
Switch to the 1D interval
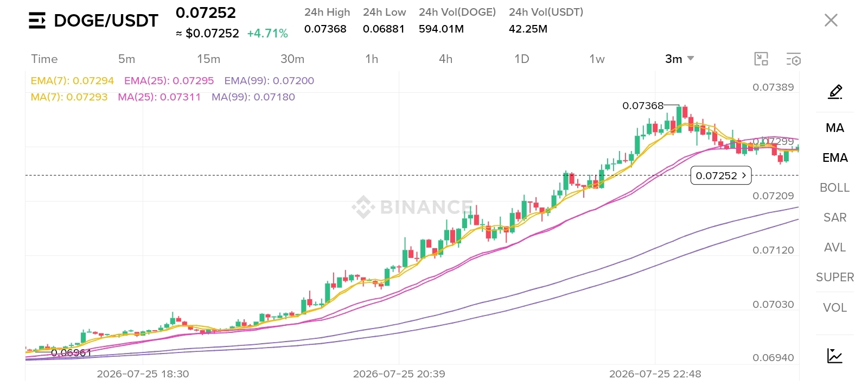coord(521,59)
